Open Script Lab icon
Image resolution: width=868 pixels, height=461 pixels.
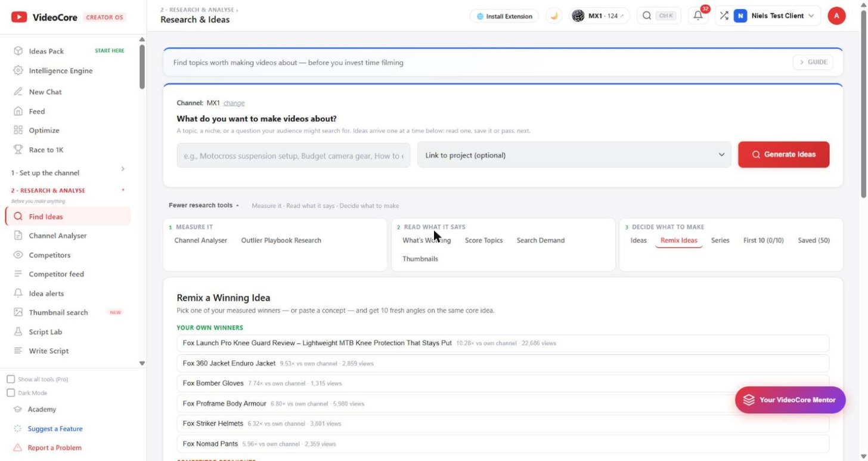[18, 332]
